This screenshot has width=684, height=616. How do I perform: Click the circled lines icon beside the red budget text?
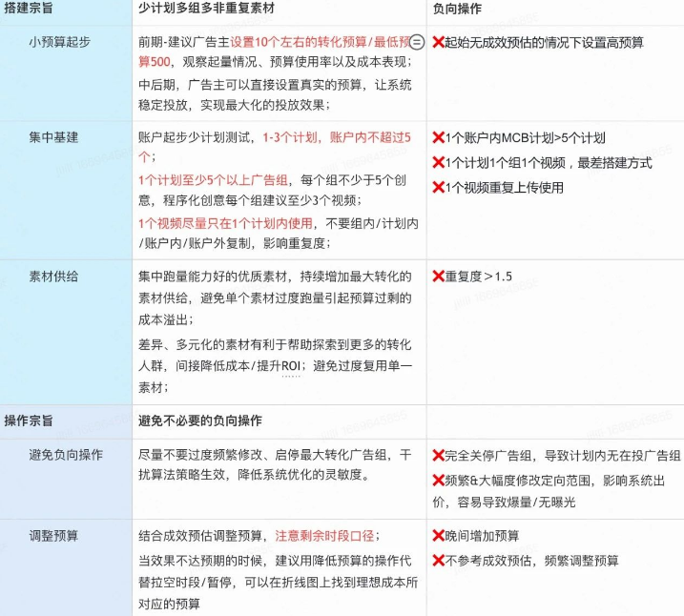pos(416,43)
